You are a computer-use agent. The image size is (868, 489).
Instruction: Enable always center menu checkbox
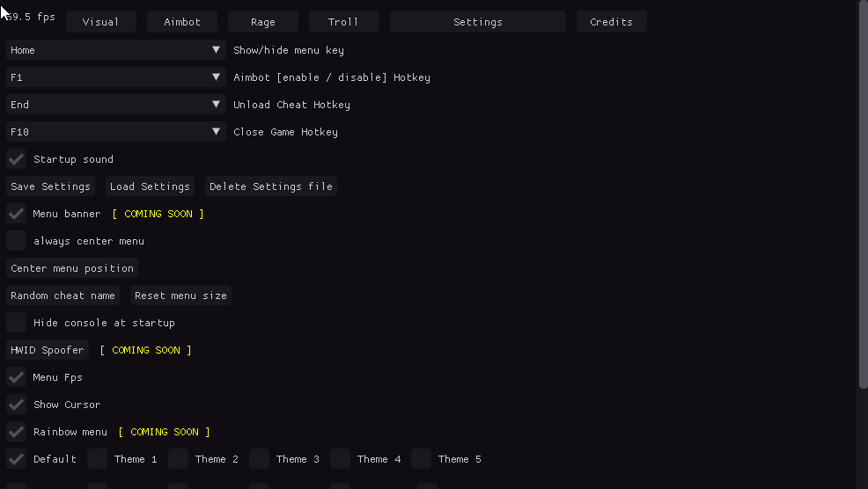pos(16,241)
